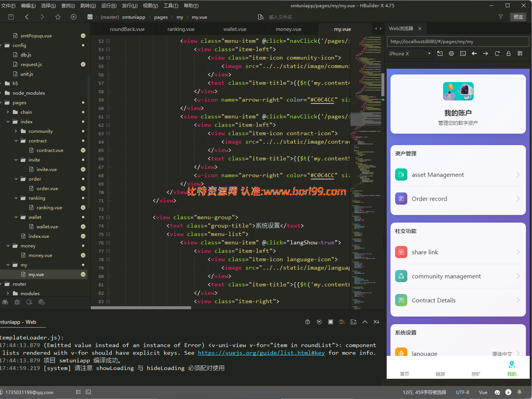Collapse the wallet folder in file tree
Screen dimensions: 532x399
[16, 217]
